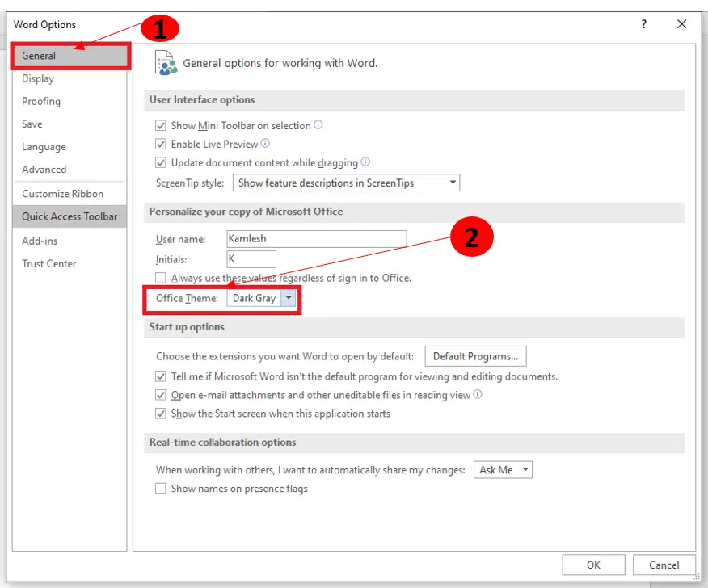This screenshot has width=708, height=588.
Task: Click the User name field containing Kamlesh
Action: [317, 239]
